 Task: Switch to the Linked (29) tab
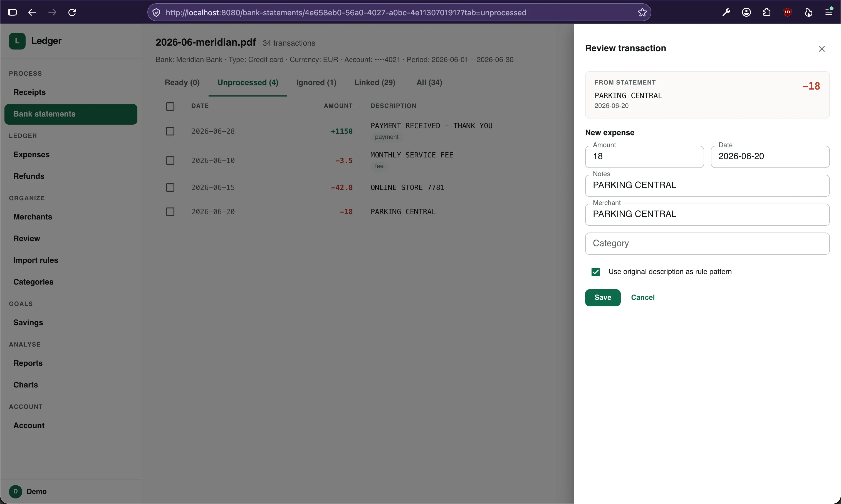(x=375, y=83)
